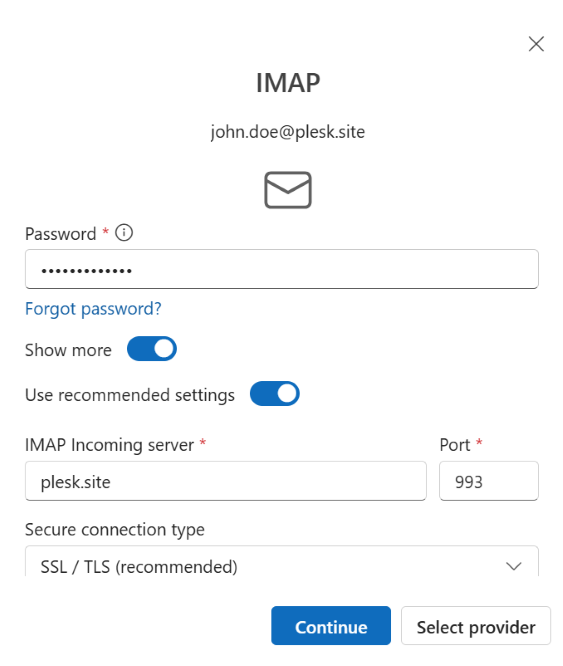The image size is (563, 666).
Task: Click the Use recommended settings label
Action: pos(130,395)
